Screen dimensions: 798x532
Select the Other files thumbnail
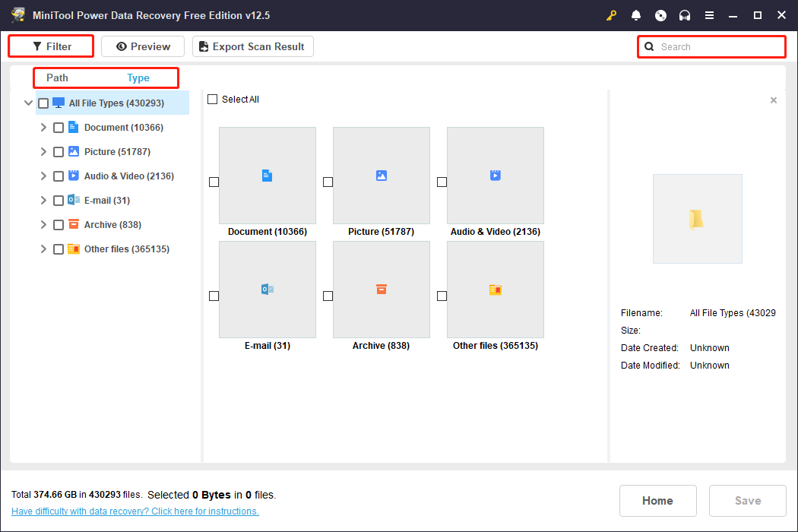495,290
